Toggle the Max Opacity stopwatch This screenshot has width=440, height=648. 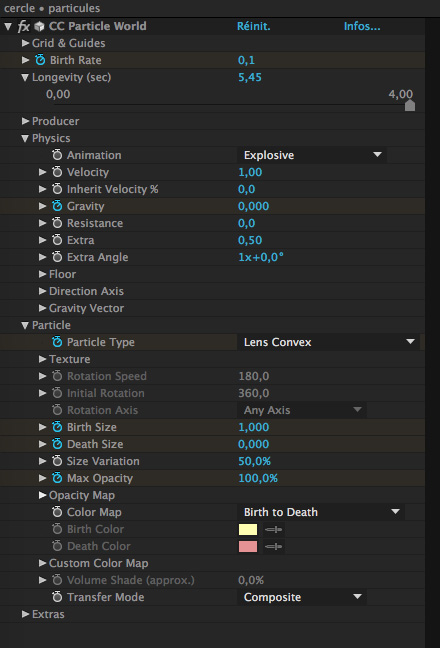(57, 477)
